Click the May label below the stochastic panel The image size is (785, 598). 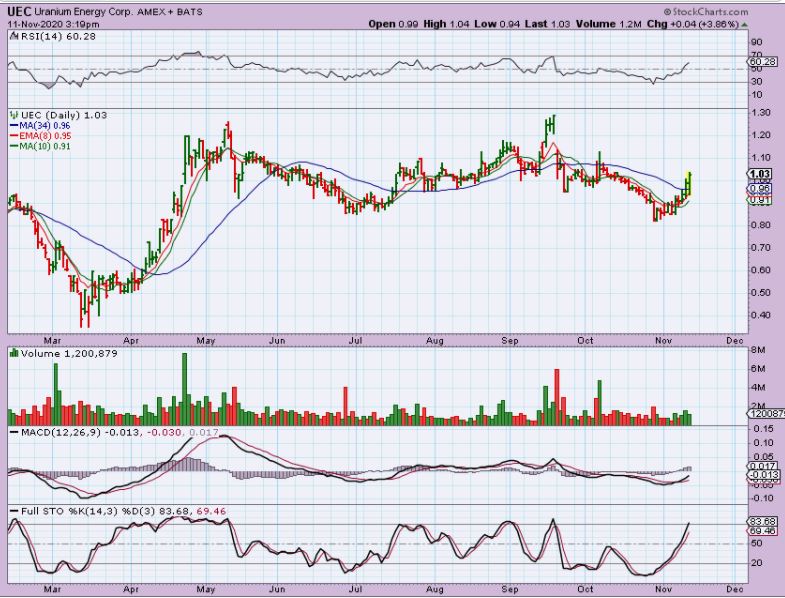206,589
